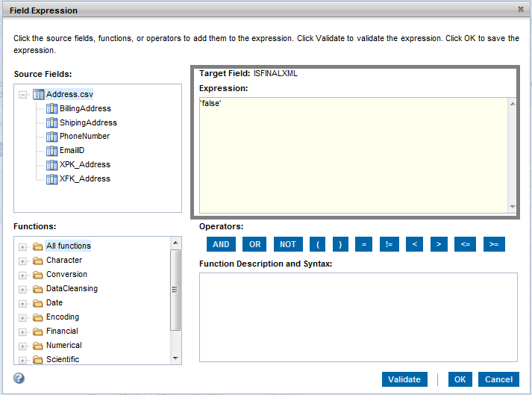Select the BillingAddress source field
This screenshot has width=532, height=395.
point(85,109)
